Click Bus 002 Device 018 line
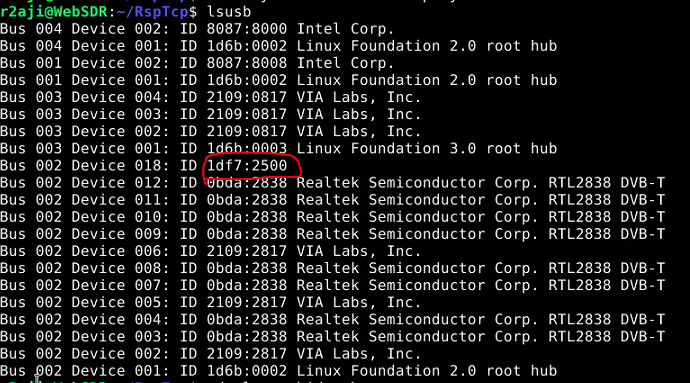Viewport: 690px width, 383px height. [143, 166]
